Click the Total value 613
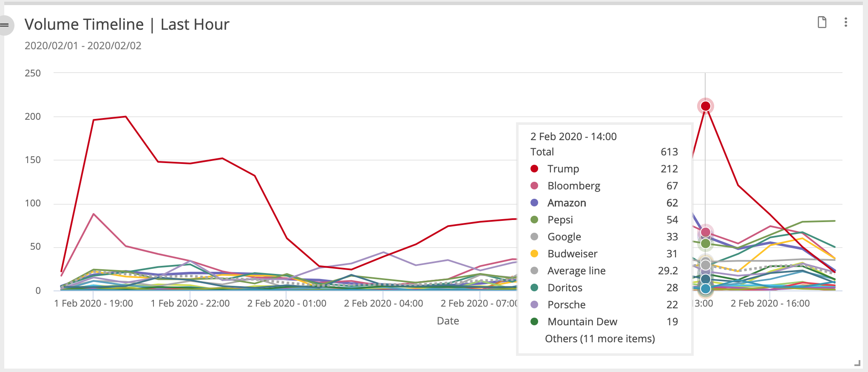Viewport: 868px width, 372px height. 669,152
